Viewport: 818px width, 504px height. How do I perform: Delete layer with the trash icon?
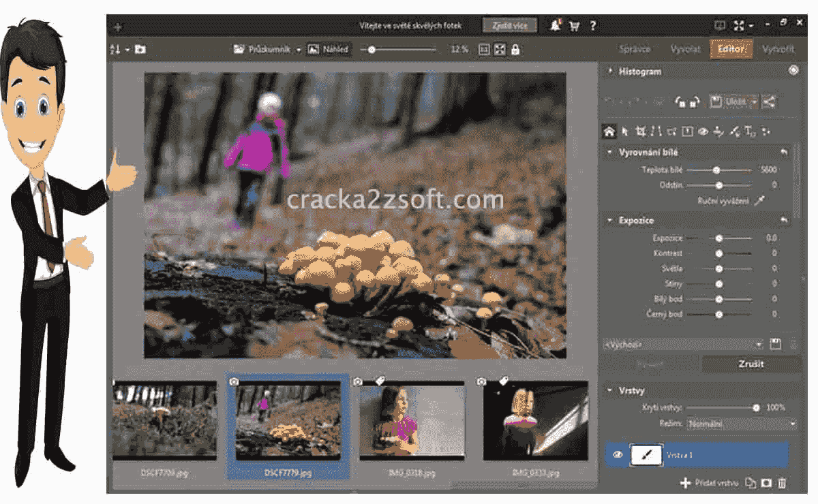(782, 483)
